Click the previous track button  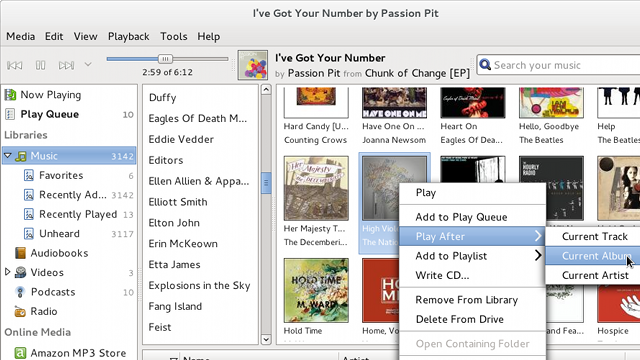(15, 65)
